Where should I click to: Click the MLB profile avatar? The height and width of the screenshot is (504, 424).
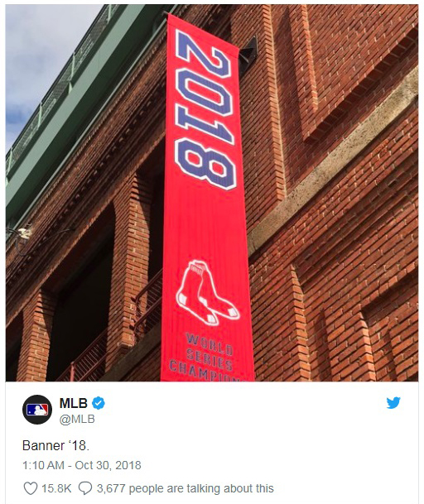tap(37, 410)
